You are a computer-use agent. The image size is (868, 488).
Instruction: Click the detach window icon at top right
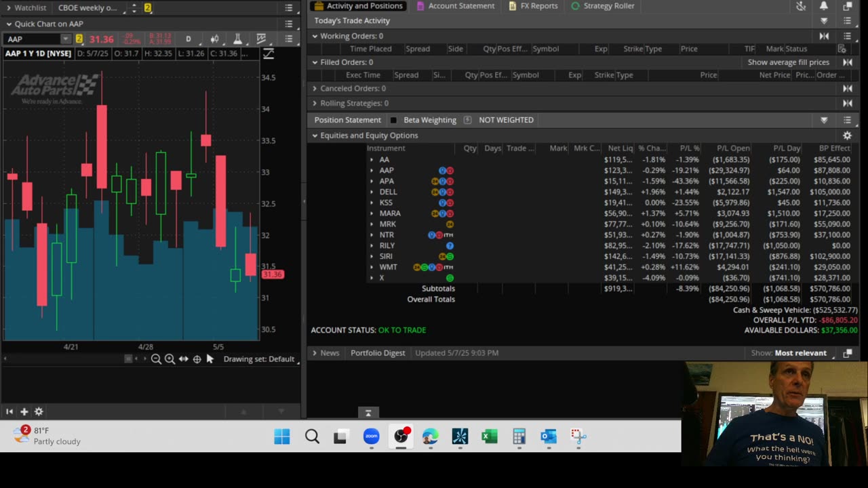coord(847,6)
